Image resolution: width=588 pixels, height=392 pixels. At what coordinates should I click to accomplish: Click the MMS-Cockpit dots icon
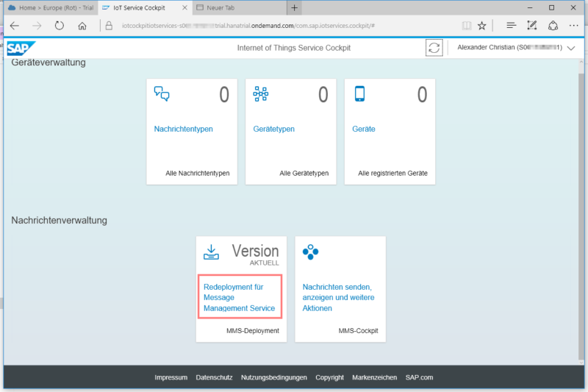pyautogui.click(x=310, y=252)
